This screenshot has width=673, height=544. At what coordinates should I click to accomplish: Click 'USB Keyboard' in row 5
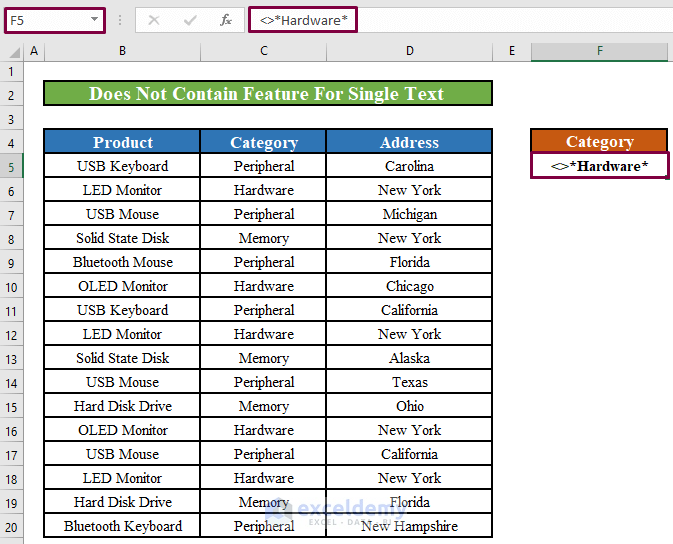coord(122,166)
